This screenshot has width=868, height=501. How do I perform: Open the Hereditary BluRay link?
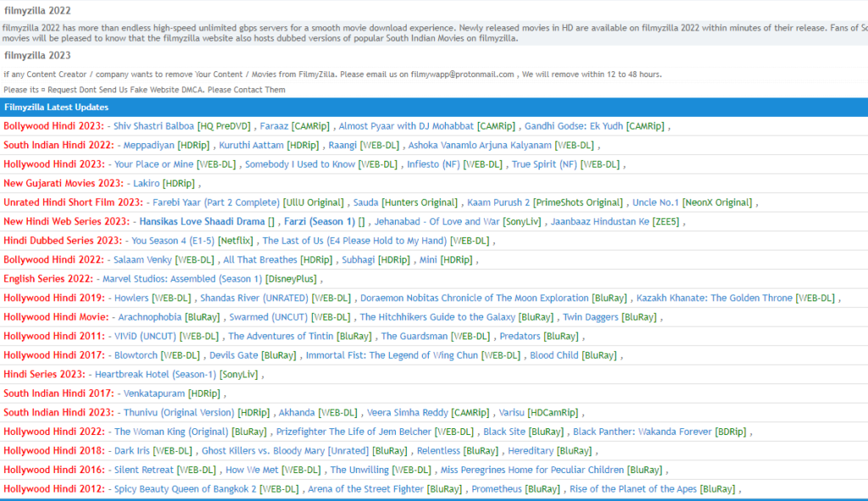(x=531, y=451)
